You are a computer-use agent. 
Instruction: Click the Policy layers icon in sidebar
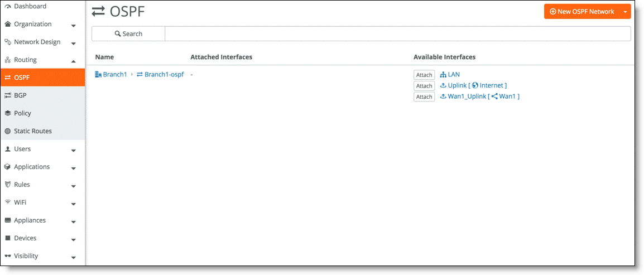[8, 113]
